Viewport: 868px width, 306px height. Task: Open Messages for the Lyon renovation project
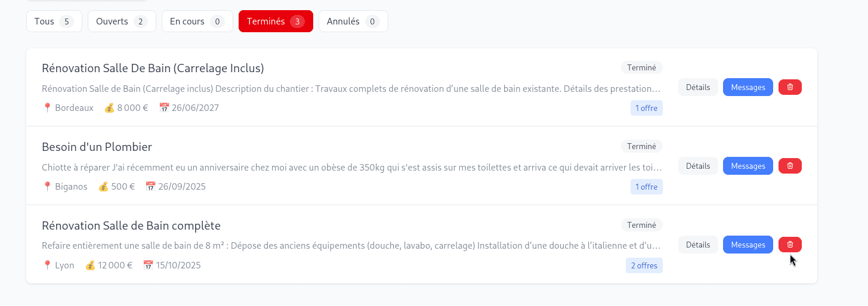[747, 245]
